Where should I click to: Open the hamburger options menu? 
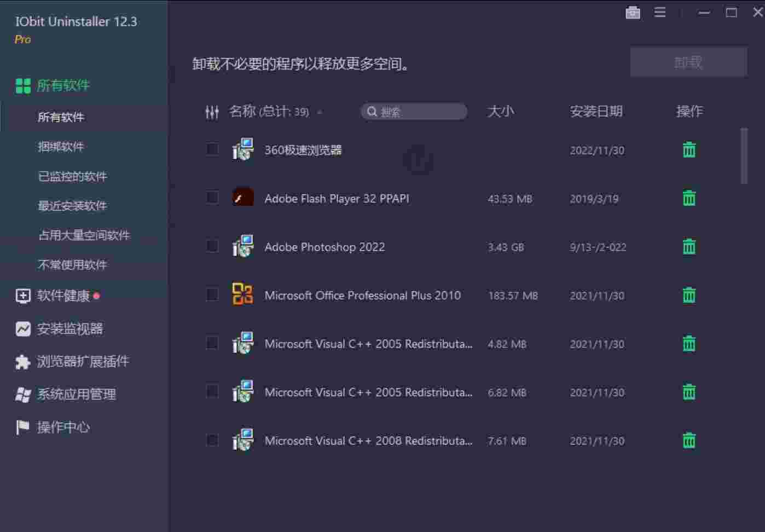pos(660,12)
